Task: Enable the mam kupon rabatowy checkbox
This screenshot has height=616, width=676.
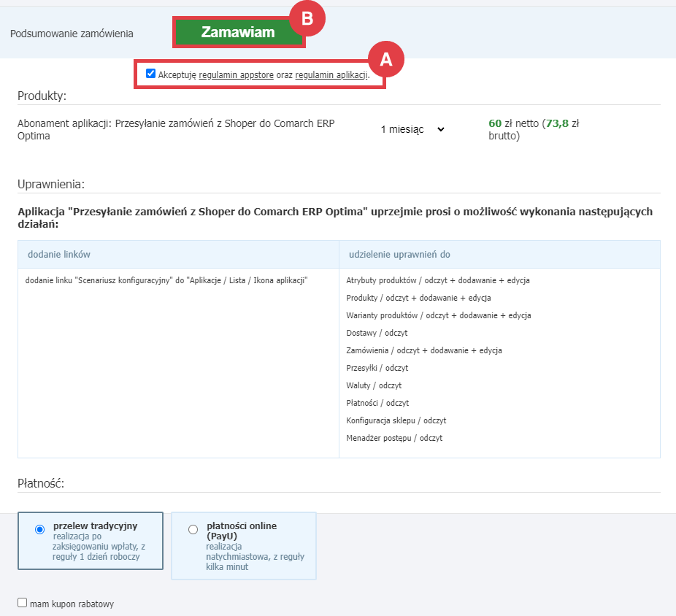Action: pos(23,603)
